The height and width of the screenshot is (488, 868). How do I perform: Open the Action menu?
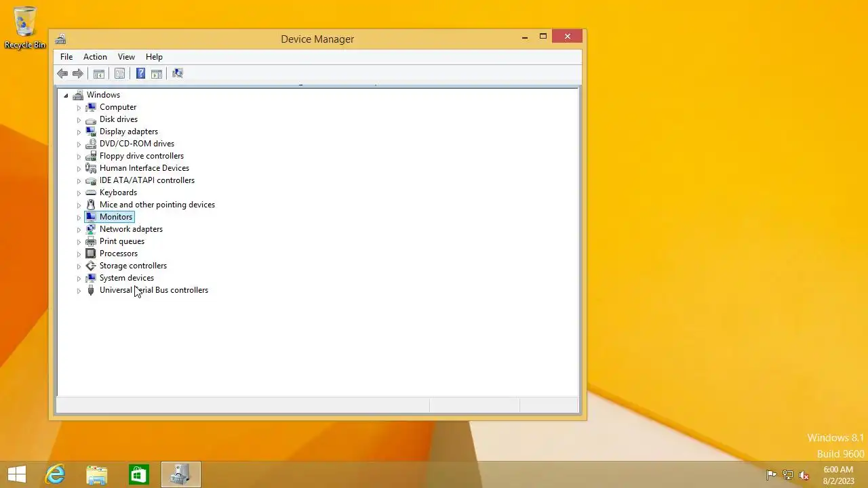95,57
